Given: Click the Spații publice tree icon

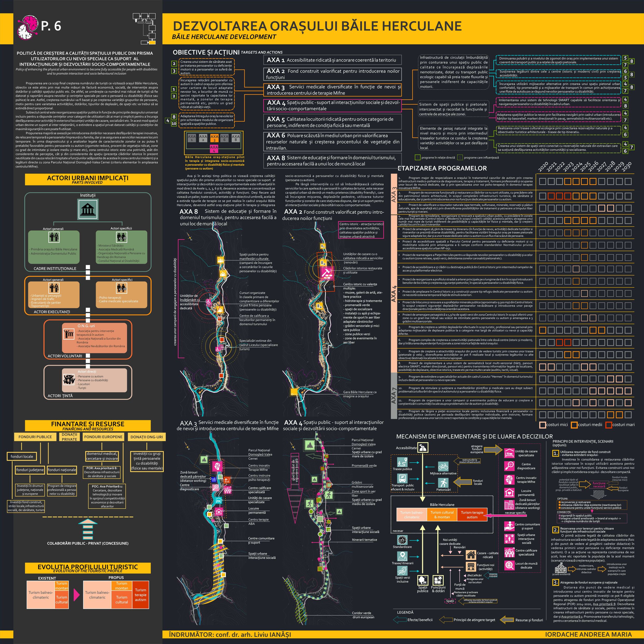Looking at the screenshot, I should [423, 580].
